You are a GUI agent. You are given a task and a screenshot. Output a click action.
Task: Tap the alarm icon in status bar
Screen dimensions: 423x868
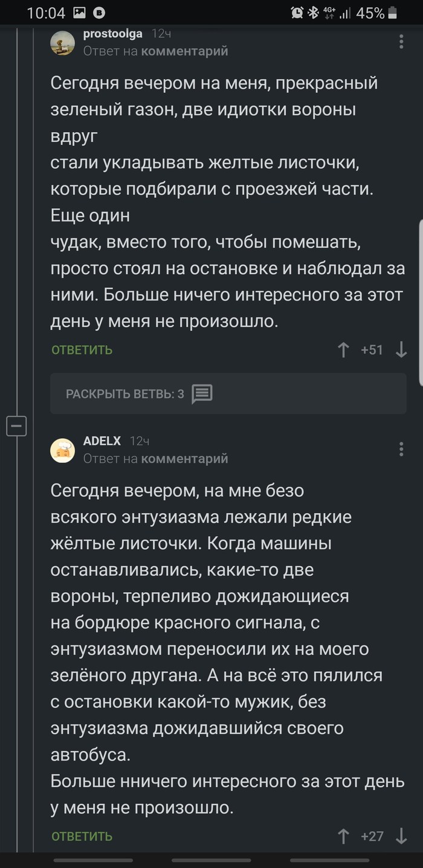click(297, 13)
